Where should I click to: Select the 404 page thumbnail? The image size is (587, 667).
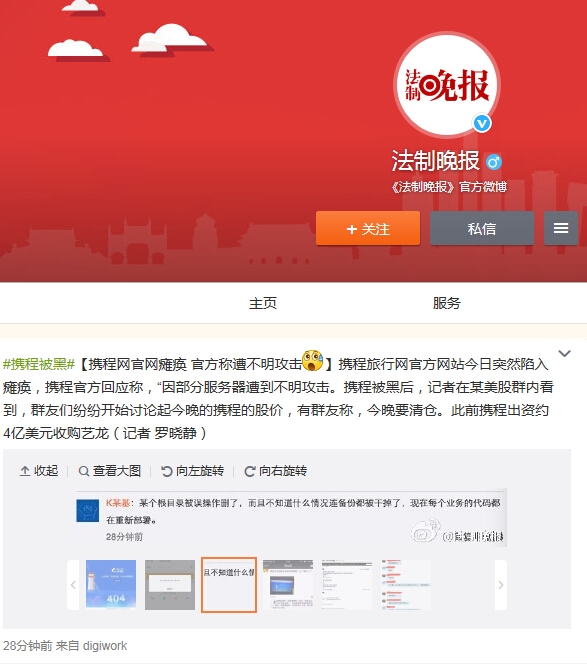111,585
